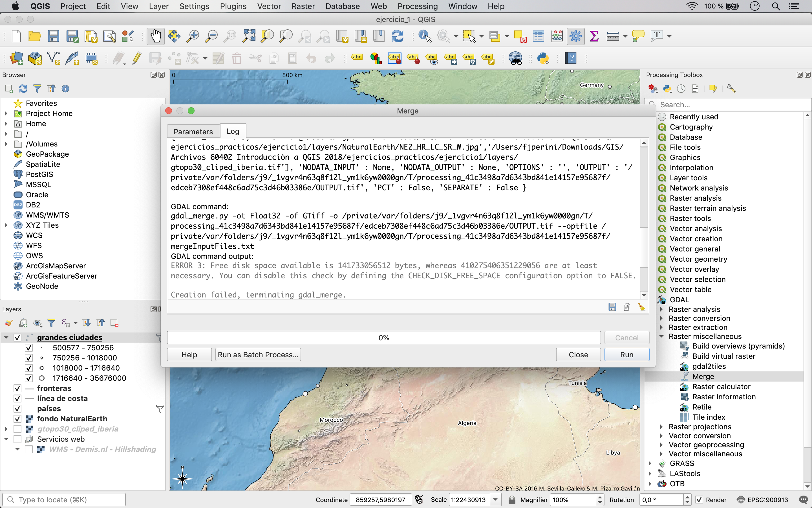Click the New Project toolbar icon
Image resolution: width=812 pixels, height=508 pixels.
coord(16,36)
